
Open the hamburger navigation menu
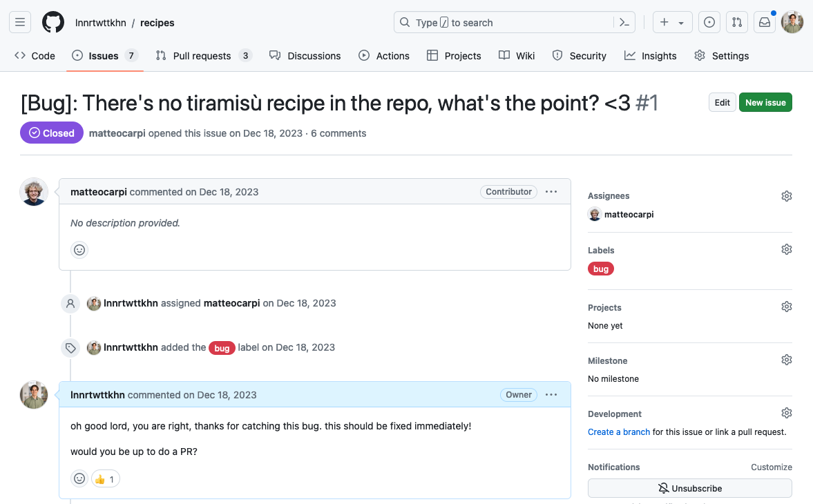pyautogui.click(x=20, y=23)
